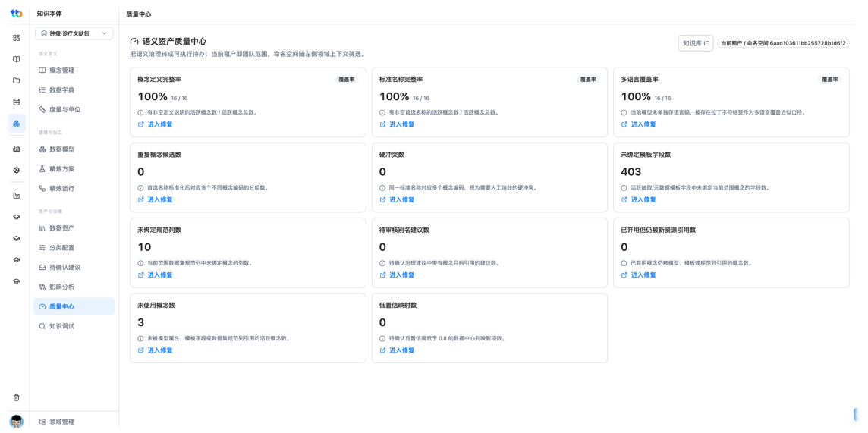The width and height of the screenshot is (868, 433).
Task: Click the app logo at top of rail
Action: (16, 14)
